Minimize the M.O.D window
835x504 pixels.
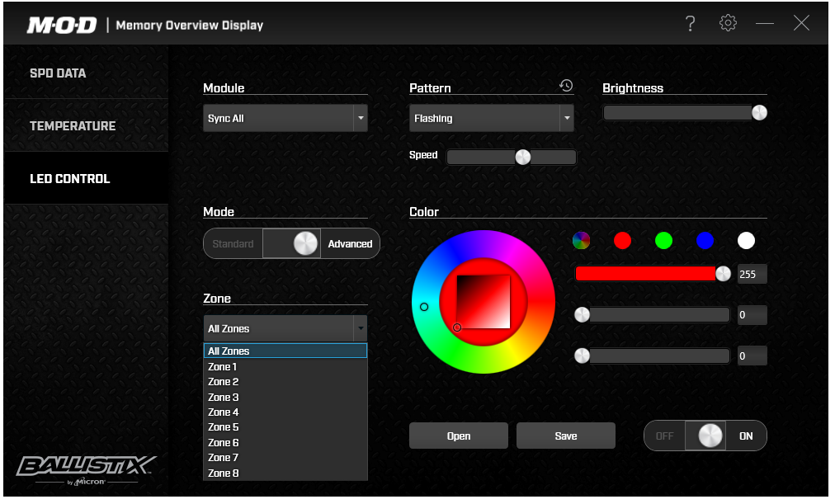[x=764, y=23]
